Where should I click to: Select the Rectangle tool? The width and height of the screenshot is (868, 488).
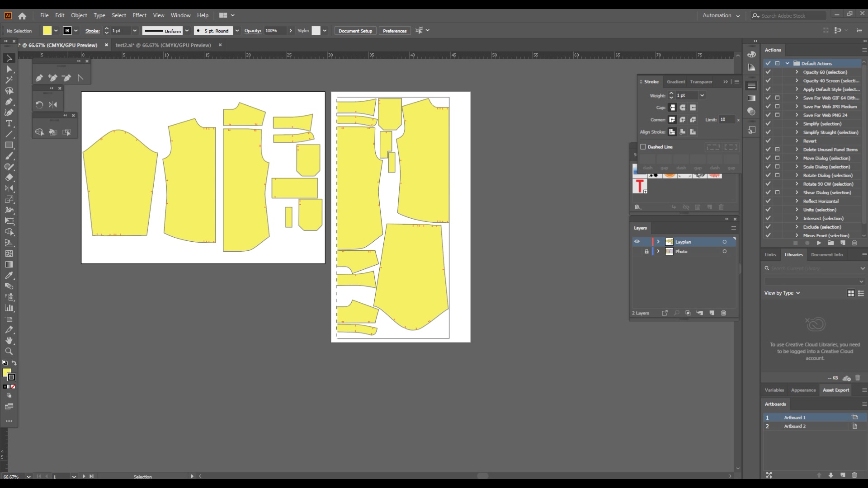click(9, 145)
